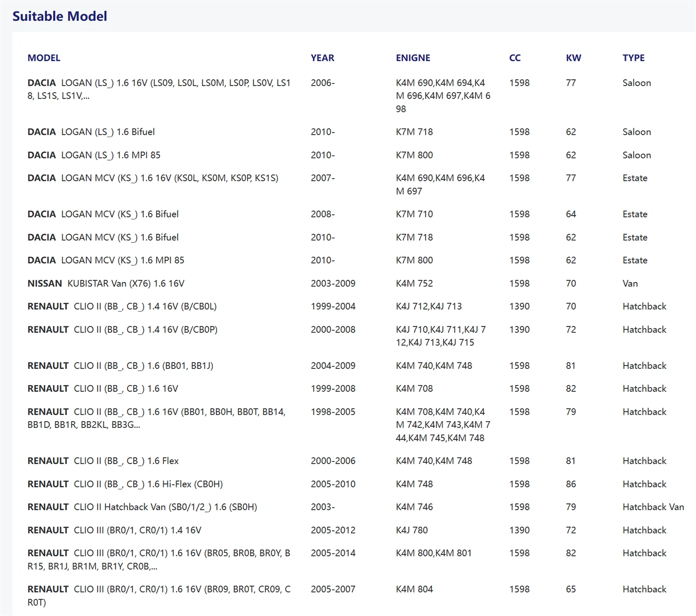Select CLIO III 1.6 16V (BR09, BR0T...) model

pos(159,596)
